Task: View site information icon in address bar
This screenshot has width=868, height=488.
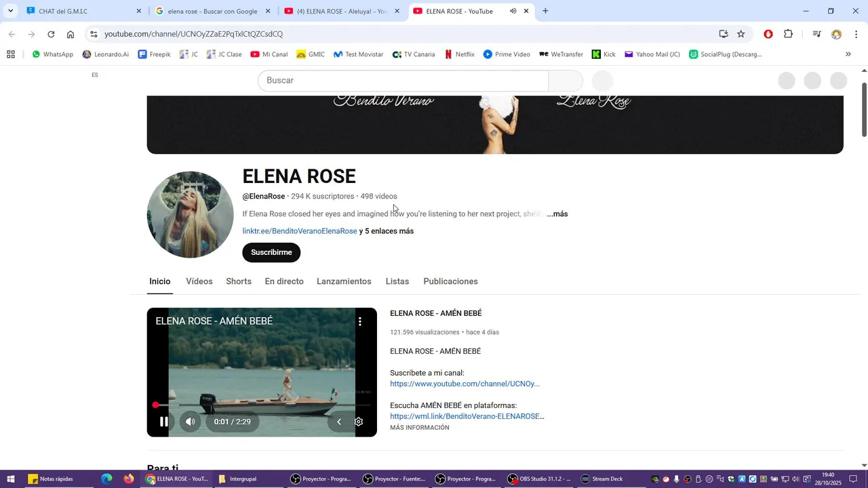Action: (x=94, y=34)
